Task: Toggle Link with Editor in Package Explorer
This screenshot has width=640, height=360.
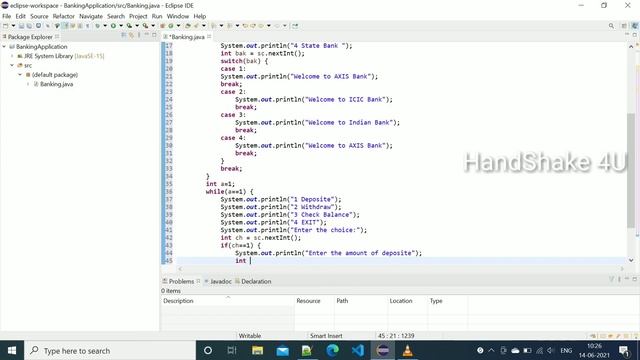Action: point(131,36)
